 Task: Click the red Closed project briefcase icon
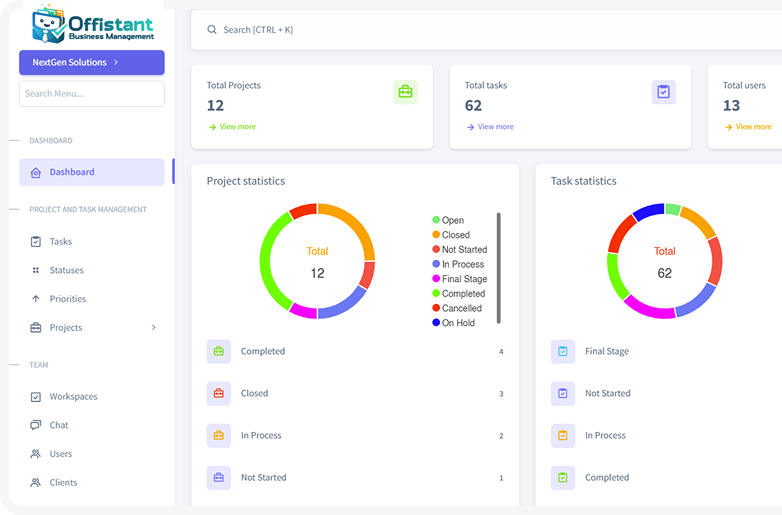[218, 394]
